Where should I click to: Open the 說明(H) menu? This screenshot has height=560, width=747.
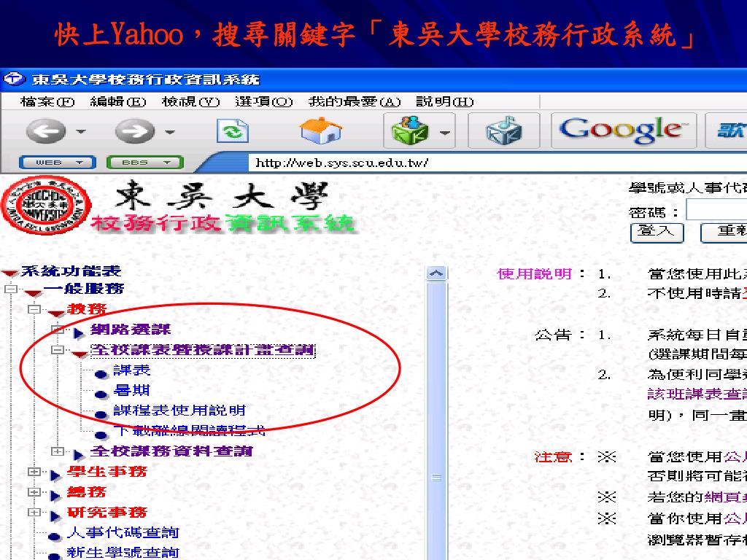coord(444,101)
